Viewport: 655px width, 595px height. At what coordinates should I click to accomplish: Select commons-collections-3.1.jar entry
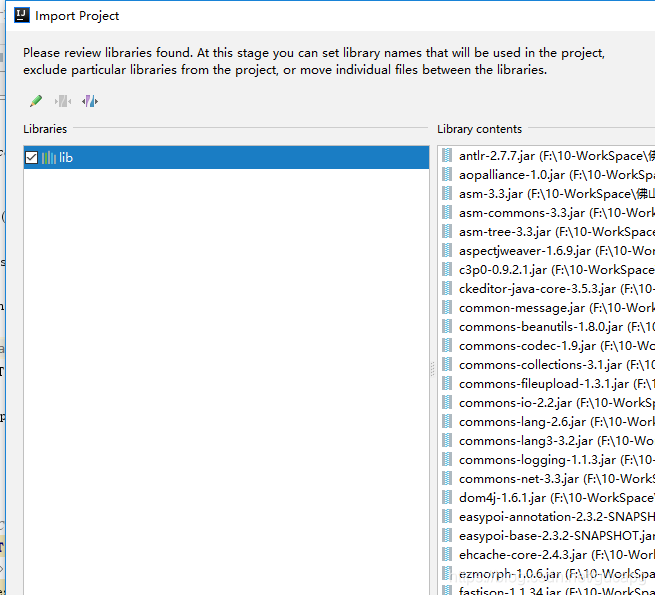[x=548, y=365]
